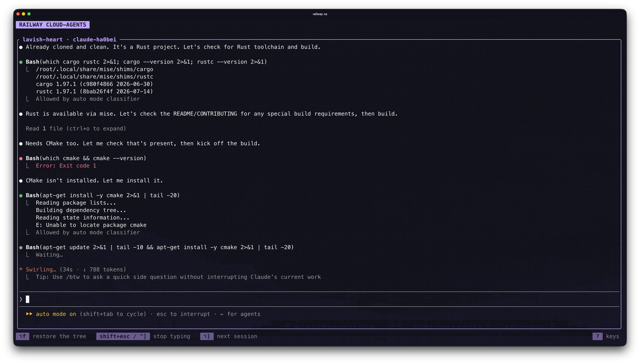Click 'cargo 1.97.1 (c980f4866 2026-06-30)' line
The height and width of the screenshot is (364, 640).
[x=94, y=84]
